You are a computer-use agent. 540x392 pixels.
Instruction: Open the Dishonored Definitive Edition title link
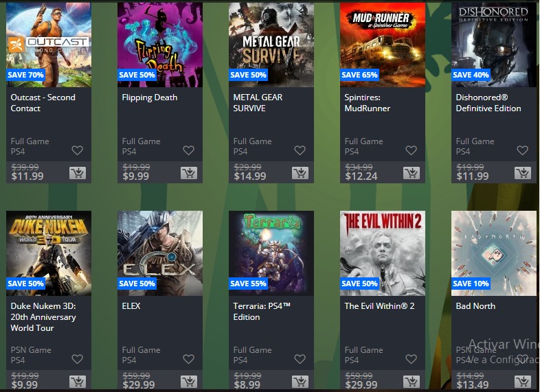pyautogui.click(x=488, y=103)
